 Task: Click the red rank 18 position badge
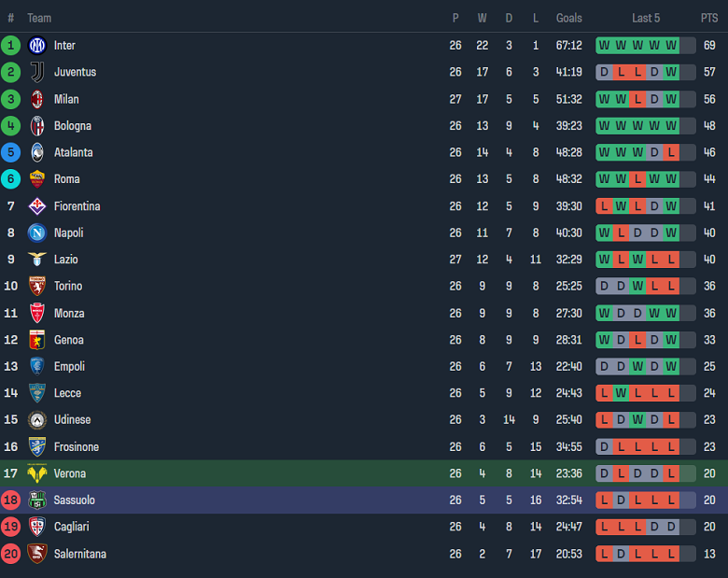(11, 500)
